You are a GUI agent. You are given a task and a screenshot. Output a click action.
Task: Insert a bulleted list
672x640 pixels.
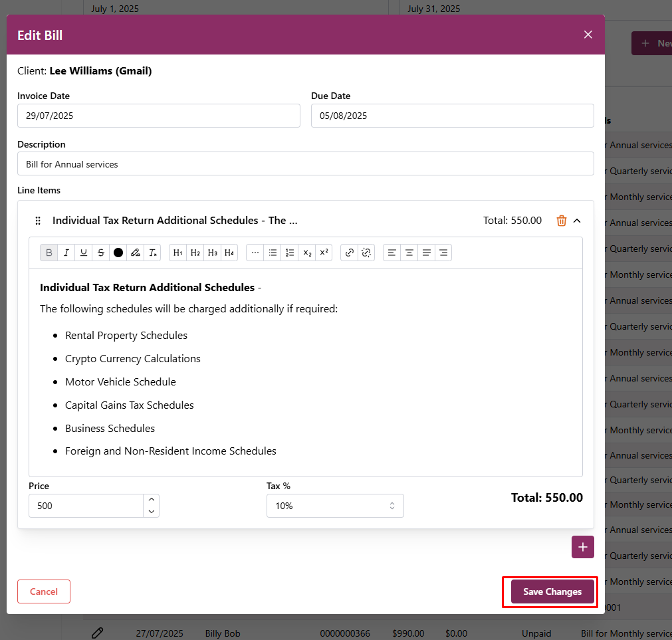tap(273, 253)
